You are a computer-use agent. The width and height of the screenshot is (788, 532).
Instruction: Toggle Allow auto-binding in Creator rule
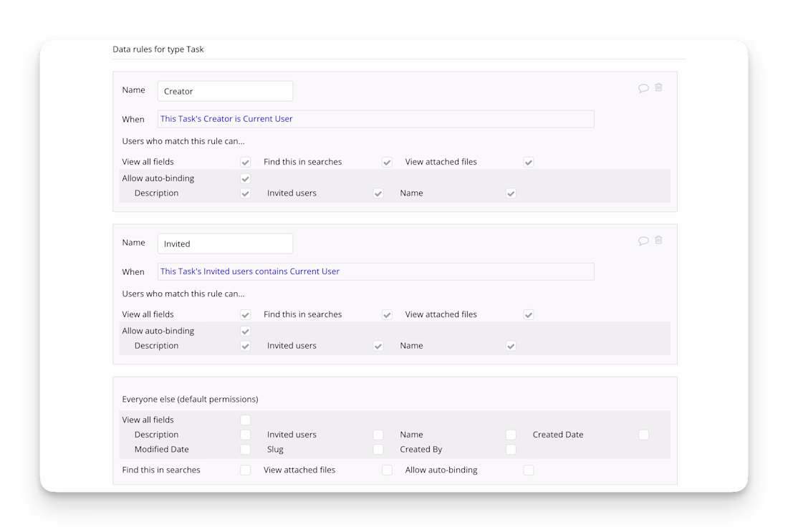(x=246, y=179)
